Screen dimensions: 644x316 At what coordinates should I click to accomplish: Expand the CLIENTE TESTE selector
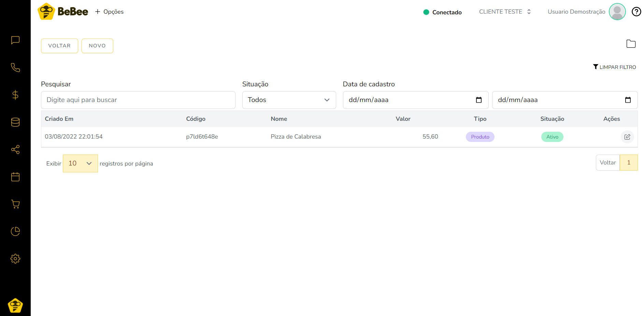(505, 12)
